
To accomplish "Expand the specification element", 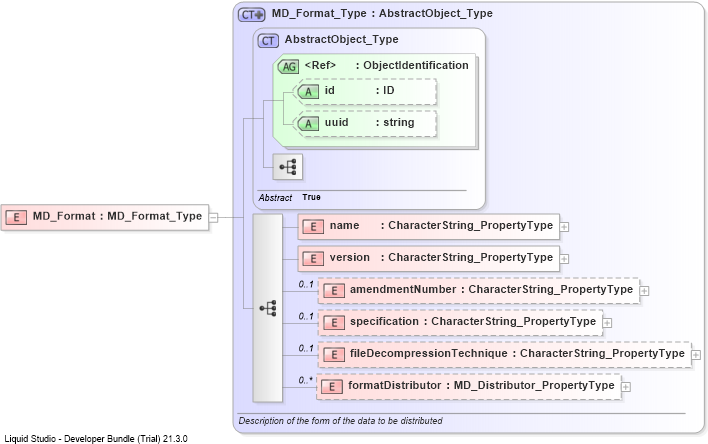I will pyautogui.click(x=607, y=323).
